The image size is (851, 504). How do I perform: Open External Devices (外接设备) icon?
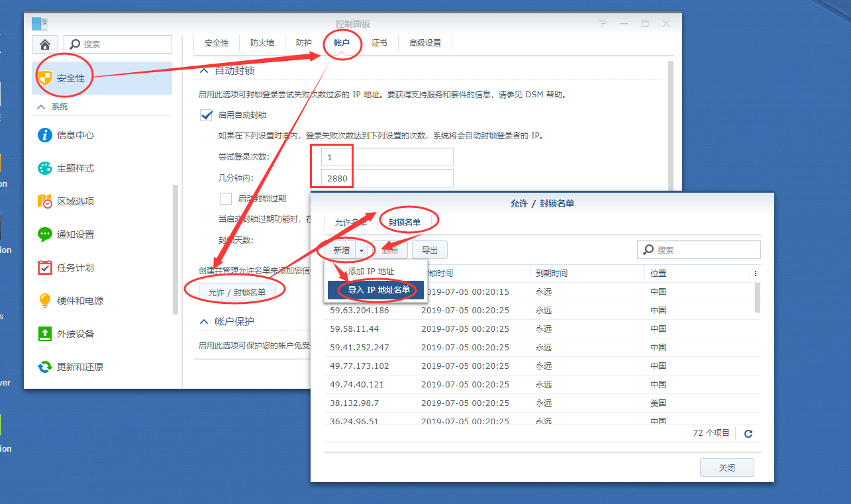point(45,334)
